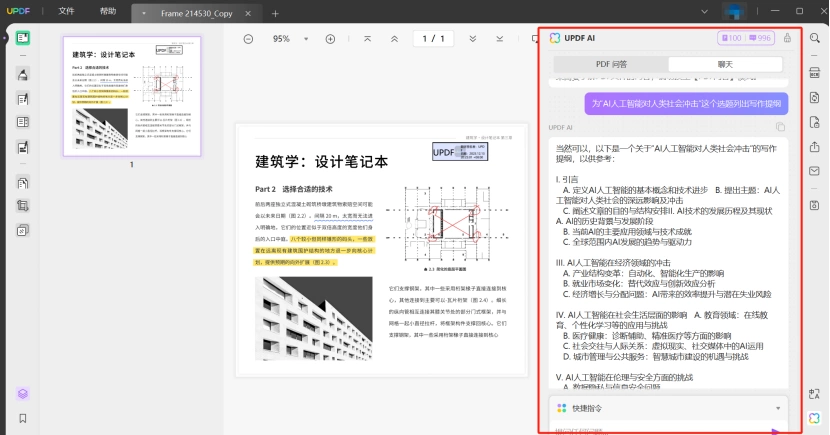Open the 帮助 menu
This screenshot has width=830, height=435.
[x=108, y=11]
